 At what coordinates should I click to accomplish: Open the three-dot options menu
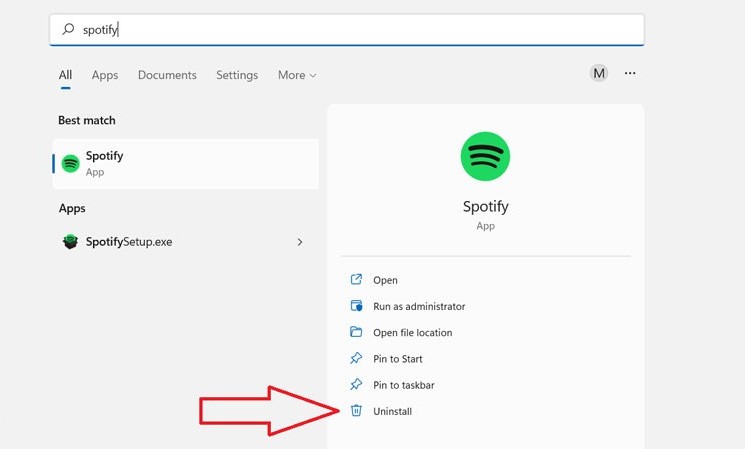click(630, 73)
